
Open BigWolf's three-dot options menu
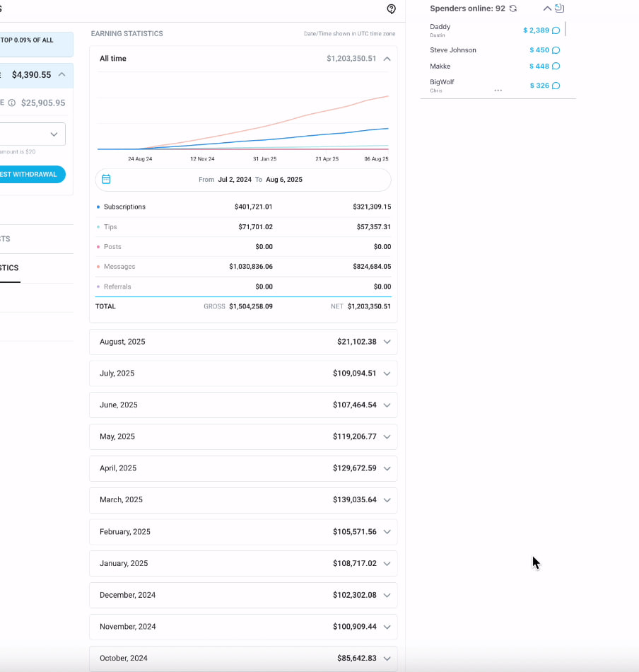[x=498, y=91]
